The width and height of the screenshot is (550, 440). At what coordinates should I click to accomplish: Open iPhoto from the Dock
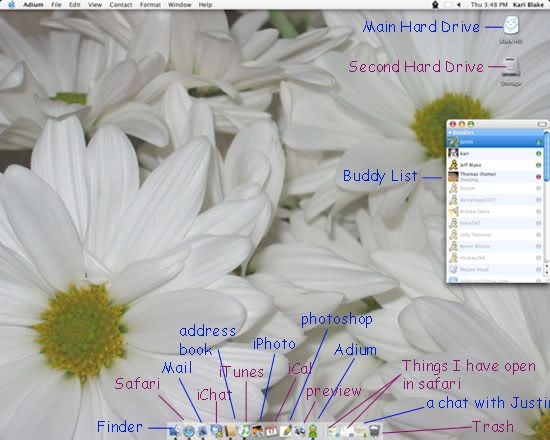[258, 431]
